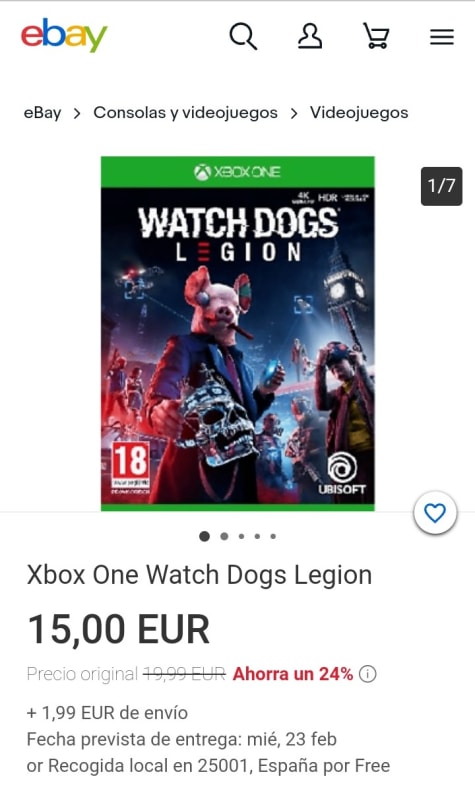The image size is (475, 793).
Task: Click the Xbox One Watch Dogs Legion title
Action: pos(199,575)
